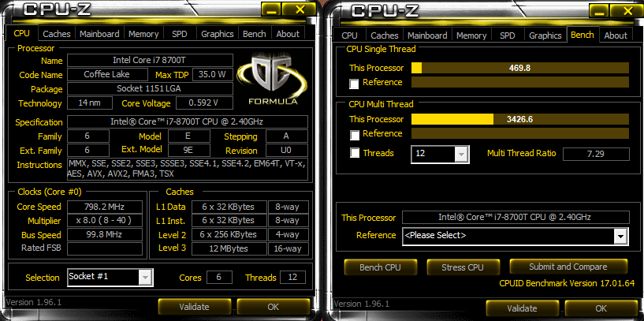Click the empty Multi Thread Reference bar

point(520,133)
